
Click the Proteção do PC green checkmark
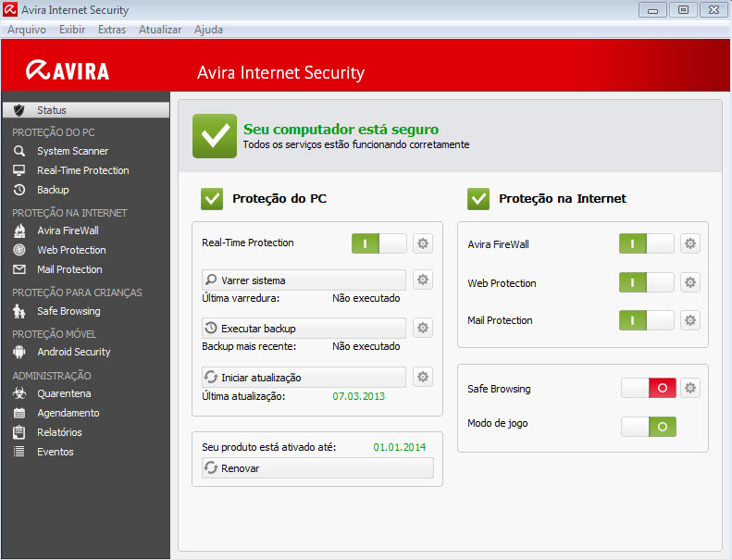point(212,199)
